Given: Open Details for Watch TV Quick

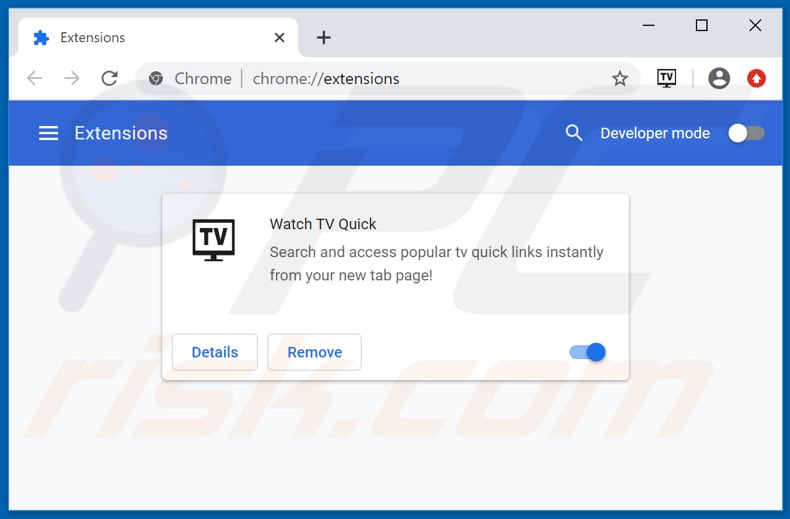Looking at the screenshot, I should [215, 352].
